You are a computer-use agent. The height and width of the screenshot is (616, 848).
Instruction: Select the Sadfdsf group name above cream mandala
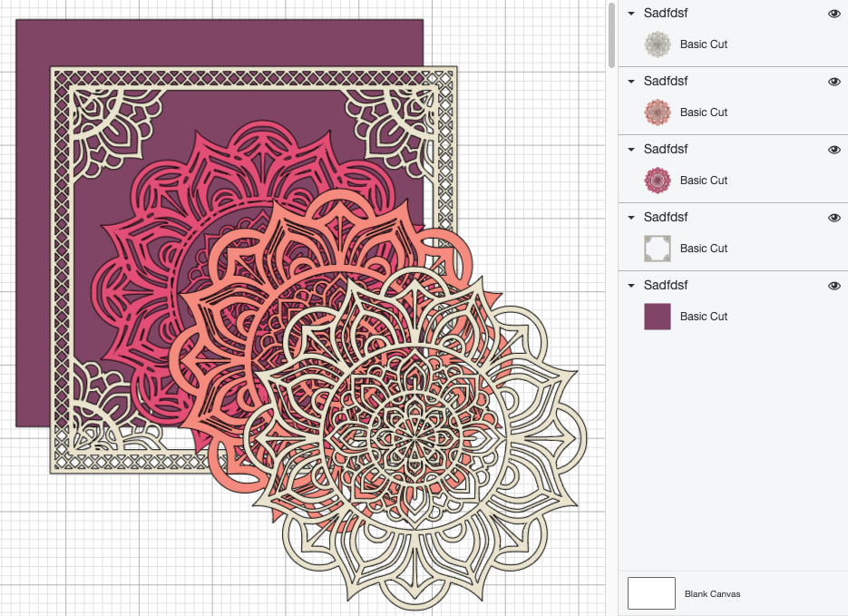[x=666, y=13]
